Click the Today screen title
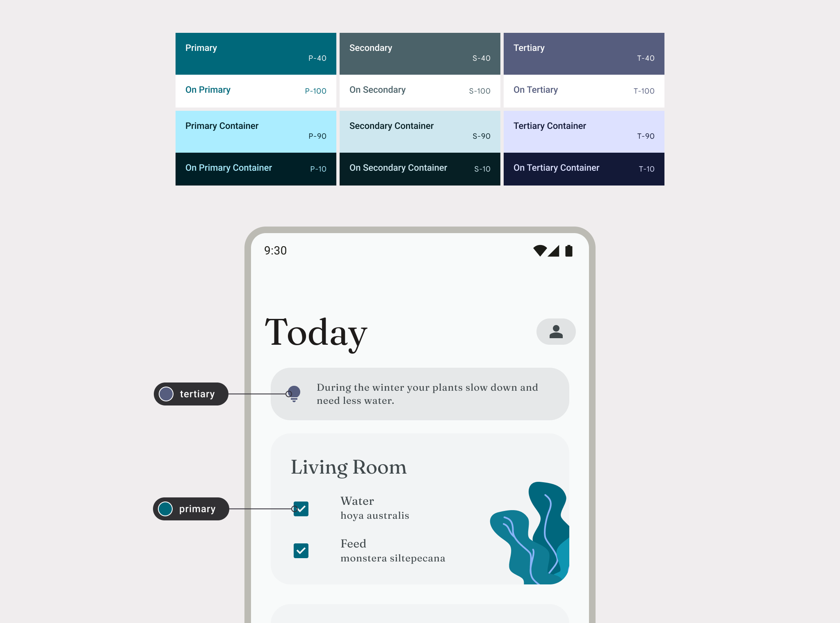Screen dimensions: 840x623 coord(316,332)
